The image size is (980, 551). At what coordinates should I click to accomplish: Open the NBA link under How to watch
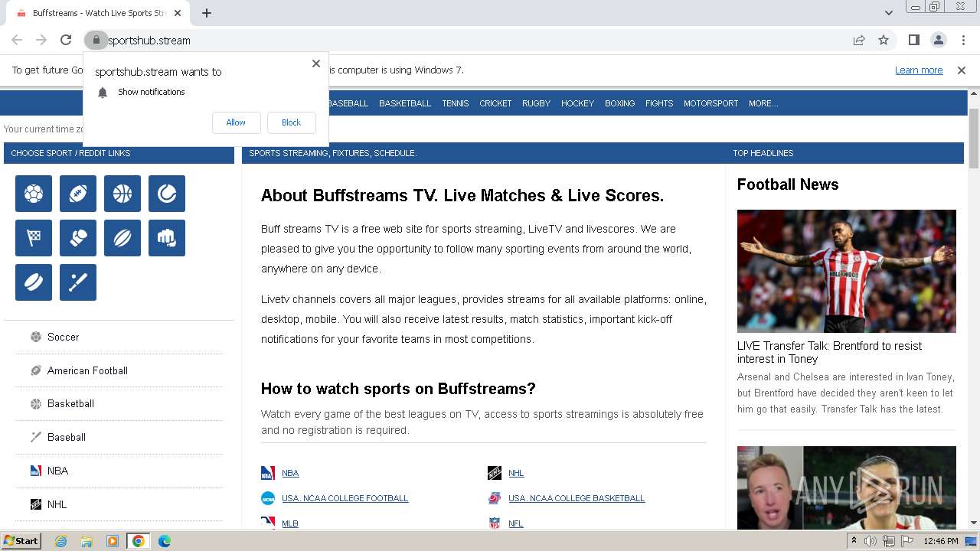click(x=290, y=473)
